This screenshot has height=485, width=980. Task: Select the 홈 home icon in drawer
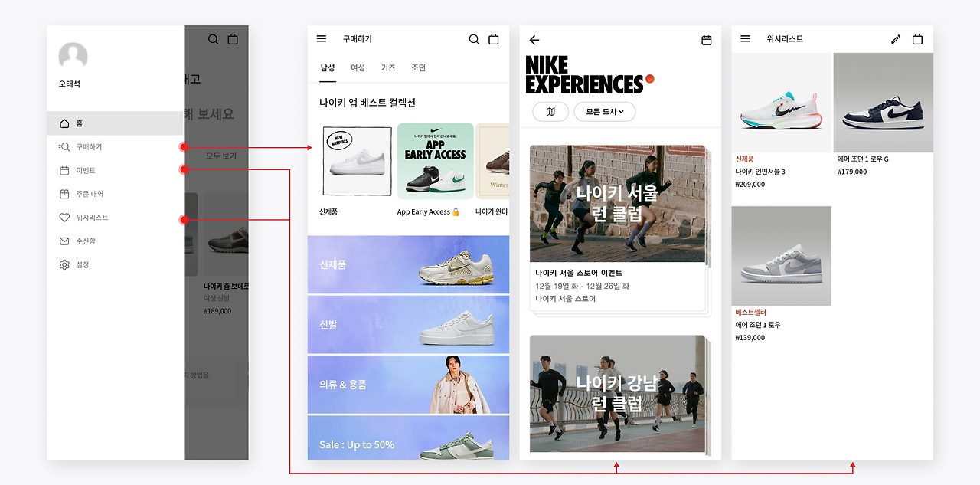click(x=64, y=123)
